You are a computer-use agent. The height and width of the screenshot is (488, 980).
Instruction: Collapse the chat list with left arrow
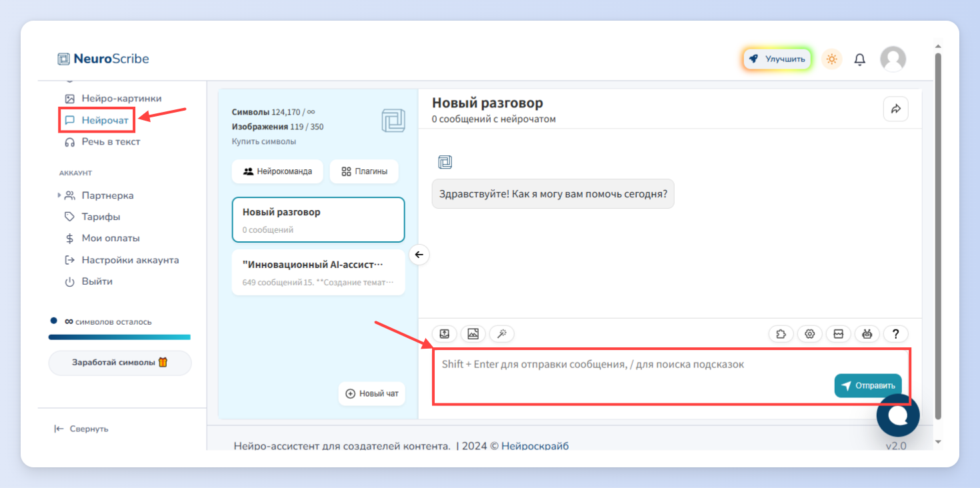click(419, 255)
